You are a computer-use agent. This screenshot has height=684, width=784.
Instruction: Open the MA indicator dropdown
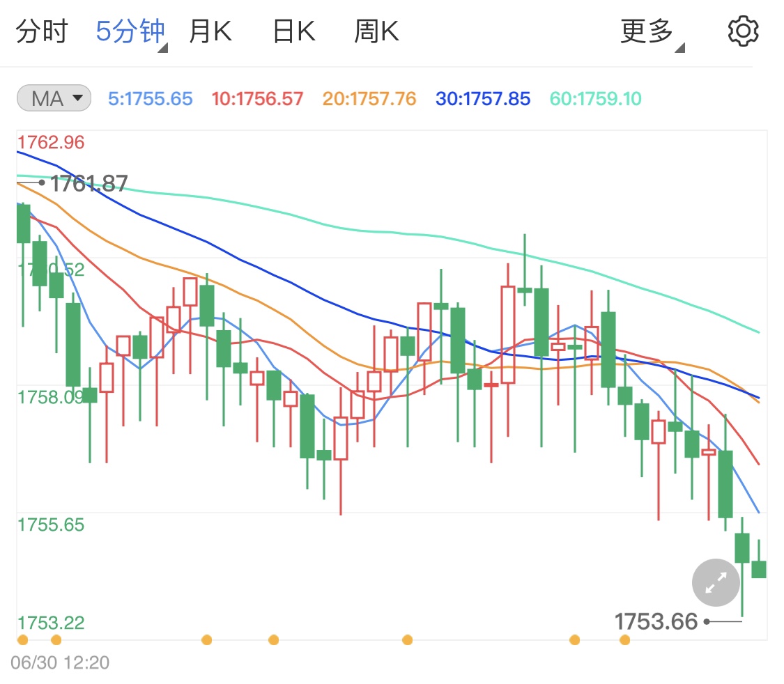(x=54, y=98)
